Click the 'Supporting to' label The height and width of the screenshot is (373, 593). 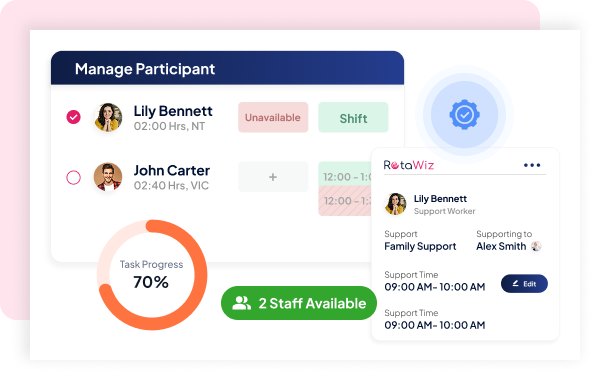pyautogui.click(x=504, y=234)
